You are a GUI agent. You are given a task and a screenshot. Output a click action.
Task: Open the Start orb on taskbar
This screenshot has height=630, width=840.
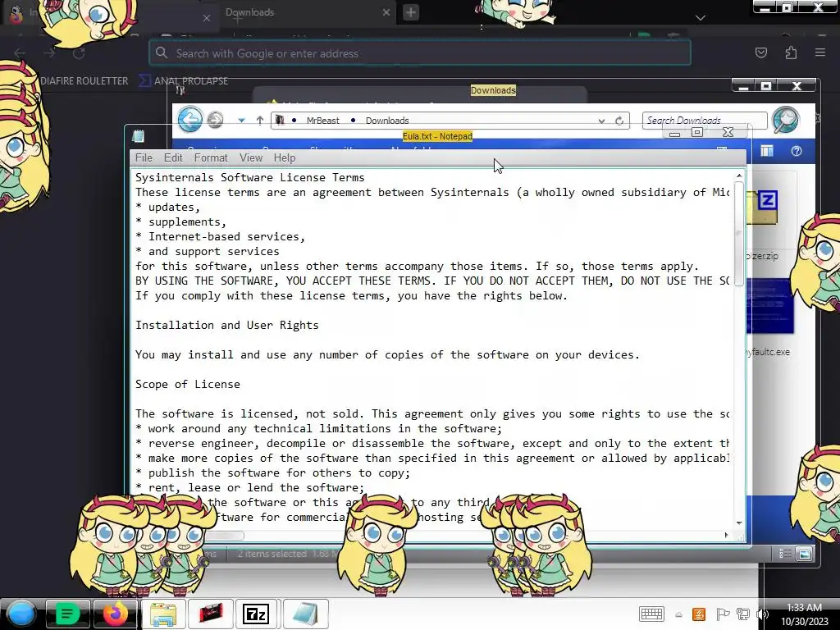(x=21, y=614)
